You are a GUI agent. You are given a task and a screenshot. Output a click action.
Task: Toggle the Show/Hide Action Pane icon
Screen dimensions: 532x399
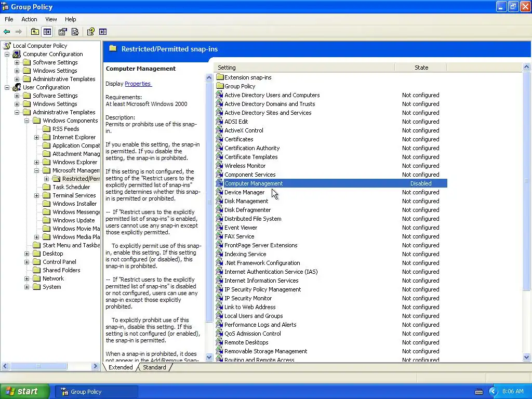click(x=103, y=32)
